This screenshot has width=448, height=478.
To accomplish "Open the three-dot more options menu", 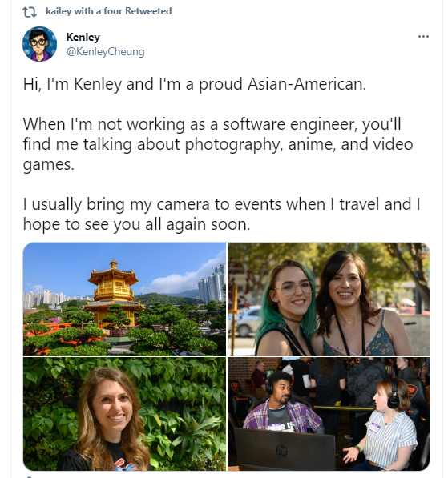I will pyautogui.click(x=423, y=37).
